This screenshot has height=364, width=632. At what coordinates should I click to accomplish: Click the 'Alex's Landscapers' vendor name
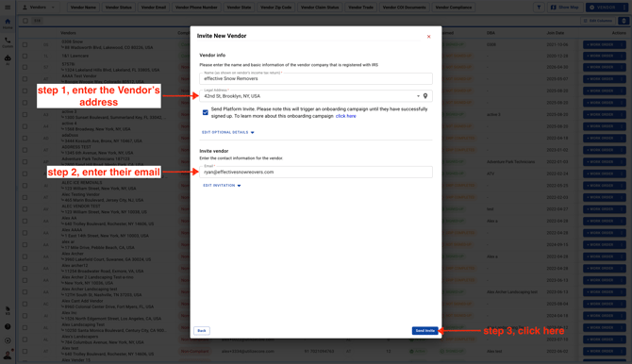(80, 337)
